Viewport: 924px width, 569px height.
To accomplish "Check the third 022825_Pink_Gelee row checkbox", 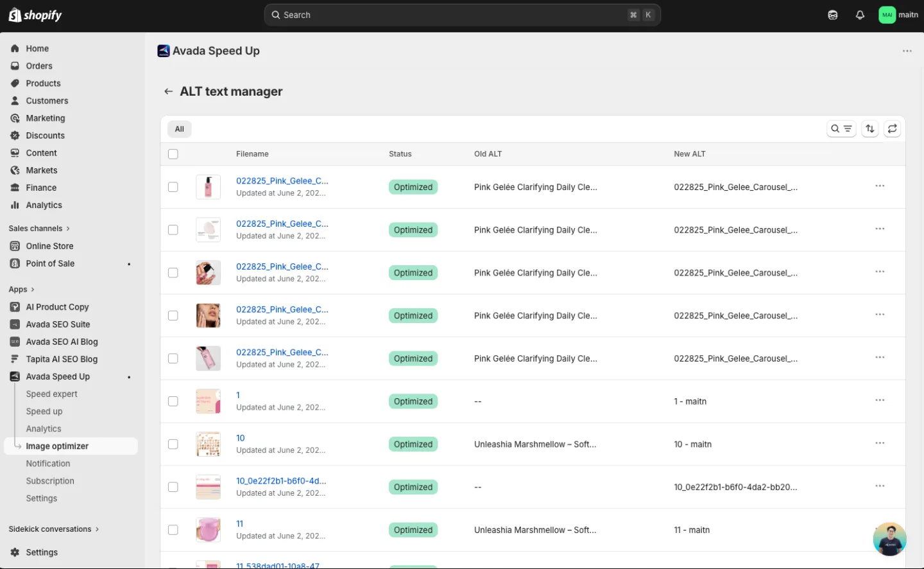I will click(x=173, y=273).
